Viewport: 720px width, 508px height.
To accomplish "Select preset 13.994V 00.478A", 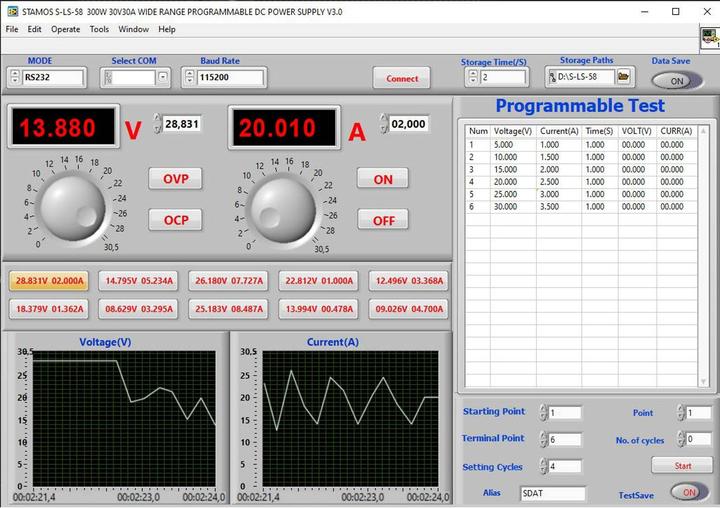I will pos(319,309).
